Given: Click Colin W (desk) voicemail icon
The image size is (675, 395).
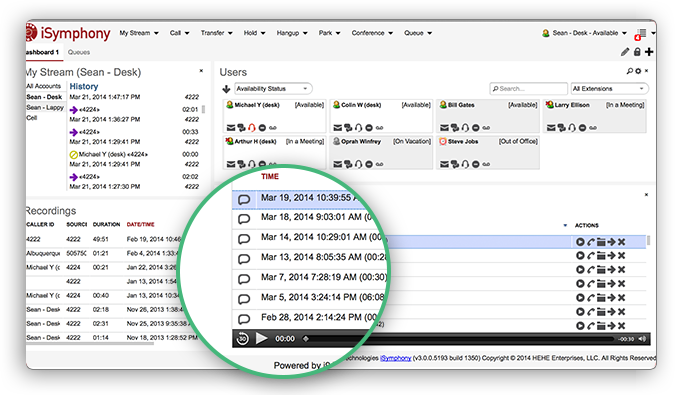Looking at the screenshot, I should point(379,128).
